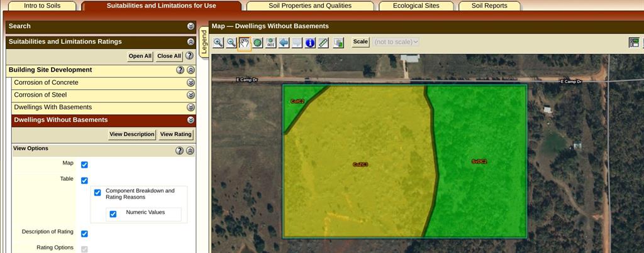The height and width of the screenshot is (253, 644).
Task: Click the map layers overlay icon
Action: (338, 42)
